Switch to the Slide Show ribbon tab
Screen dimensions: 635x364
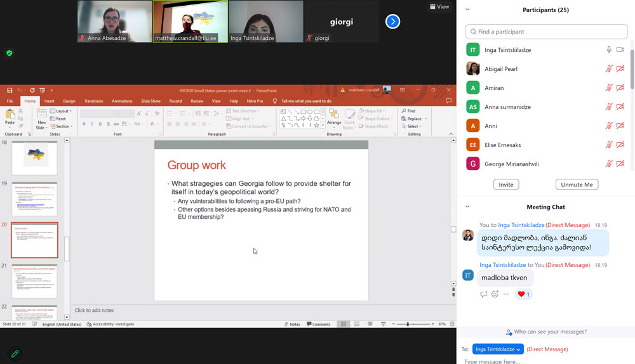click(x=150, y=101)
